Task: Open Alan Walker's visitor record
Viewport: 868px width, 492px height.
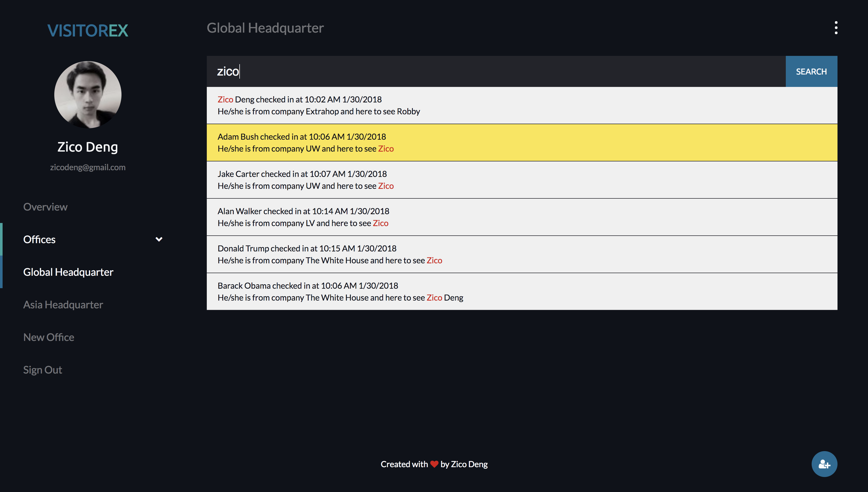Action: coord(522,217)
